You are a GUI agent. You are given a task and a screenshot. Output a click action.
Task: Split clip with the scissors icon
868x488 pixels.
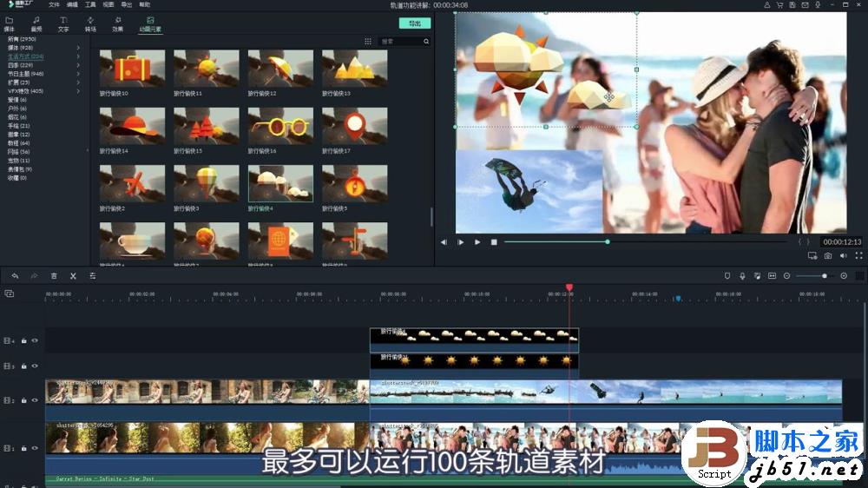coord(73,276)
